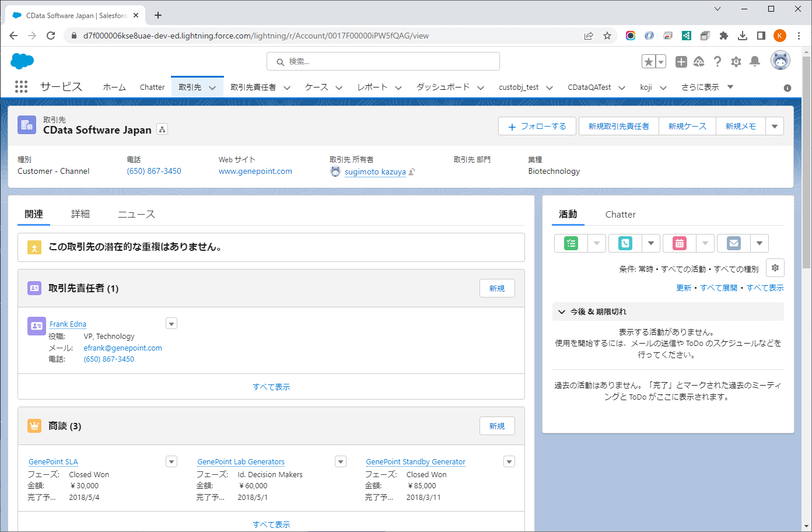
Task: Switch to the Chatter tab in activity panel
Action: tap(620, 214)
